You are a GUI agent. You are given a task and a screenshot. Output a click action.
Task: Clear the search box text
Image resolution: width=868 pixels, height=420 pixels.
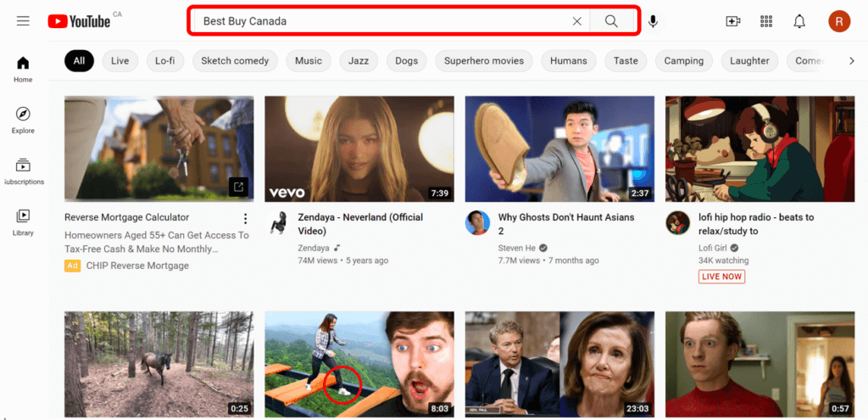point(576,21)
